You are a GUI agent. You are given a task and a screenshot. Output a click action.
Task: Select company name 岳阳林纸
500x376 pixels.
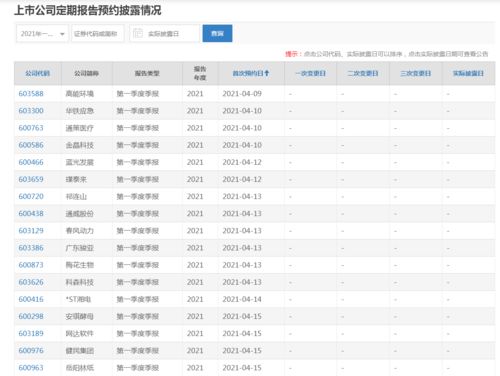point(79,368)
